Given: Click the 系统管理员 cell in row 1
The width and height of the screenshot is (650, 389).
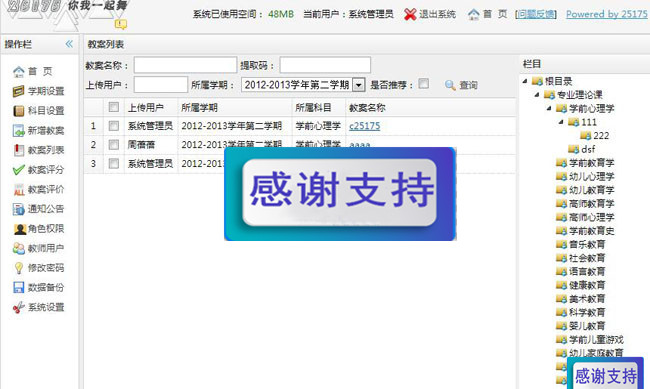Looking at the screenshot, I should (150, 126).
